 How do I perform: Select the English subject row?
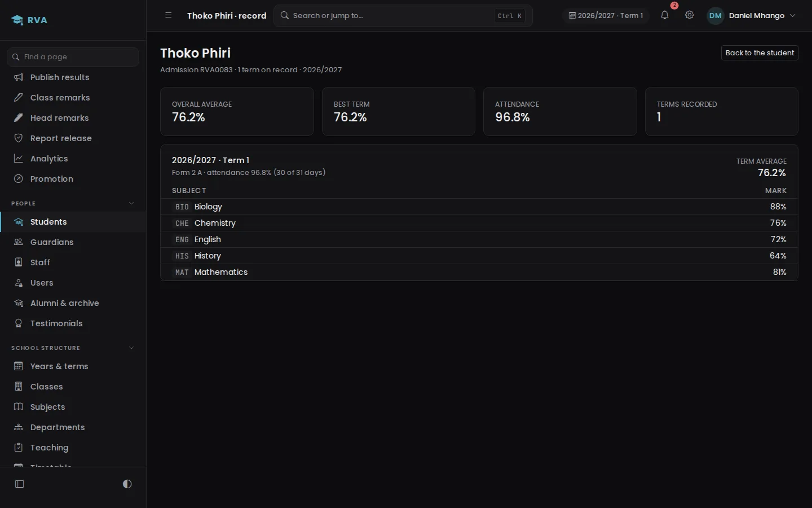point(479,239)
